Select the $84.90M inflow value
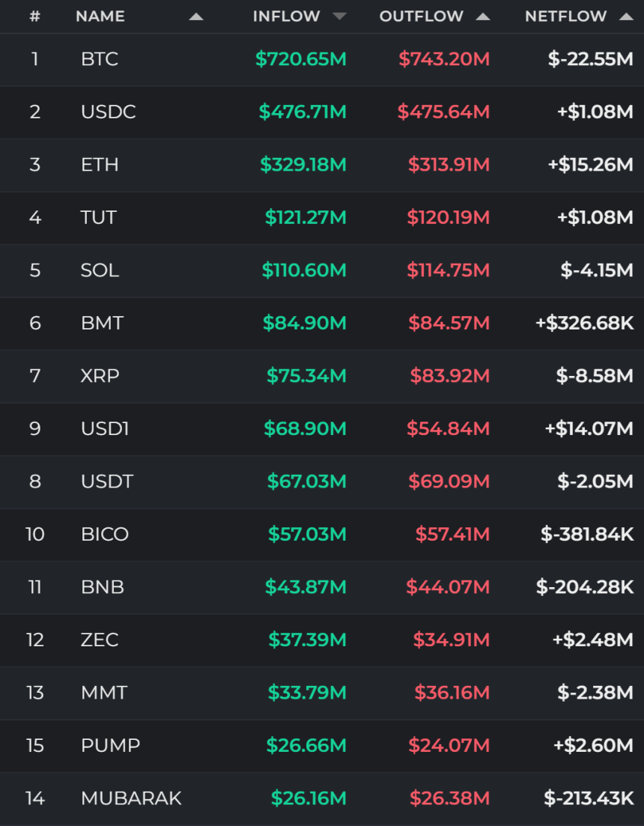Screen dimensions: 644x826 coord(304,323)
